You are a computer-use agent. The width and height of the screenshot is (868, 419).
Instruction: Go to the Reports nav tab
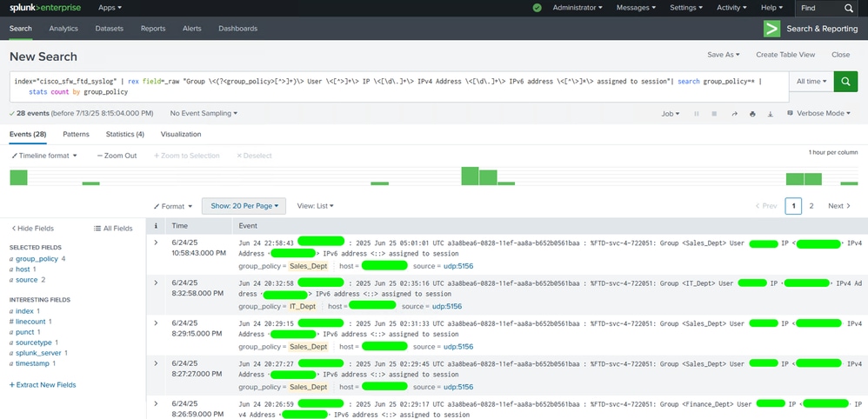pyautogui.click(x=153, y=28)
